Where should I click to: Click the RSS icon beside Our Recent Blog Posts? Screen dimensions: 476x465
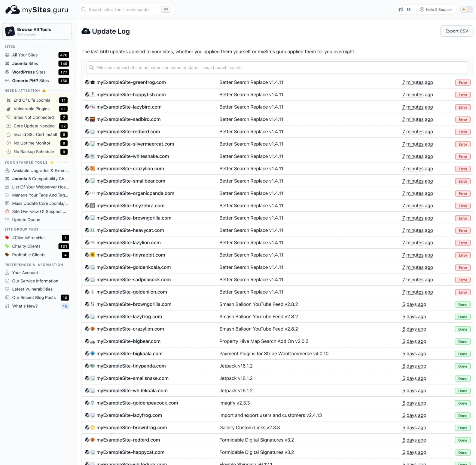pyautogui.click(x=7, y=297)
